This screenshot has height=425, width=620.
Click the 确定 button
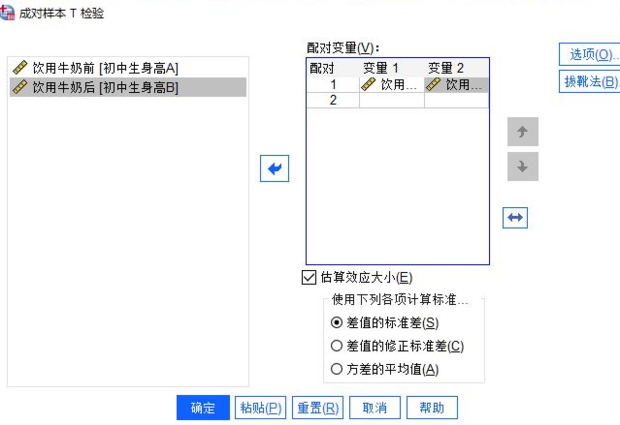click(203, 408)
